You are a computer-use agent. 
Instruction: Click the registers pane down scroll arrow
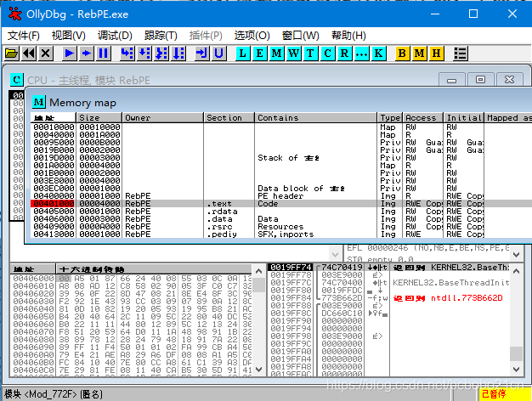click(516, 254)
